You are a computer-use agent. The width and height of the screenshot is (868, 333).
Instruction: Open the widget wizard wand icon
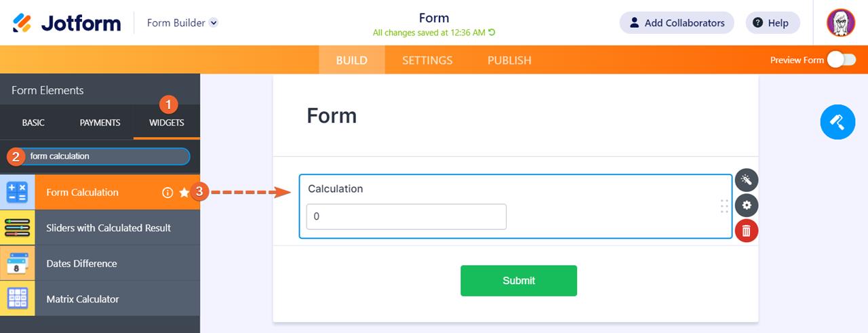(746, 180)
